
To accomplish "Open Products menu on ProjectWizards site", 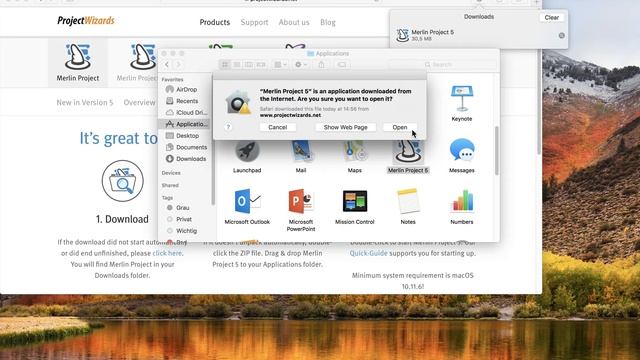I will coord(215,22).
